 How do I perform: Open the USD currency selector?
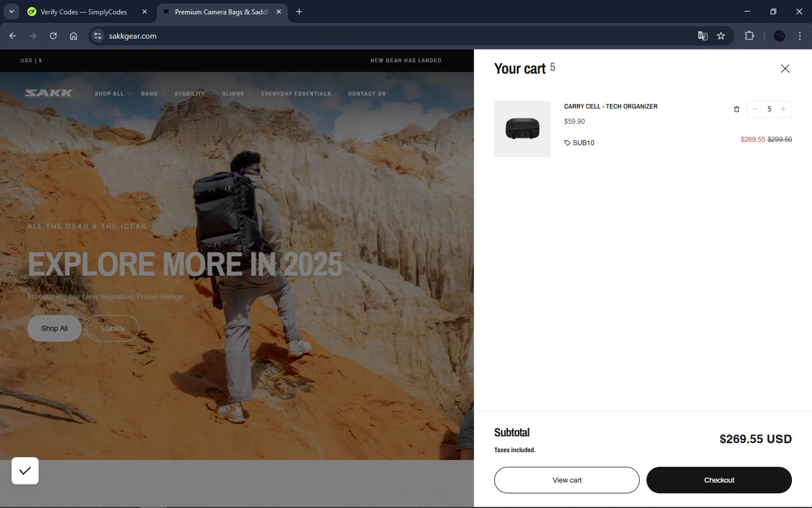point(31,61)
